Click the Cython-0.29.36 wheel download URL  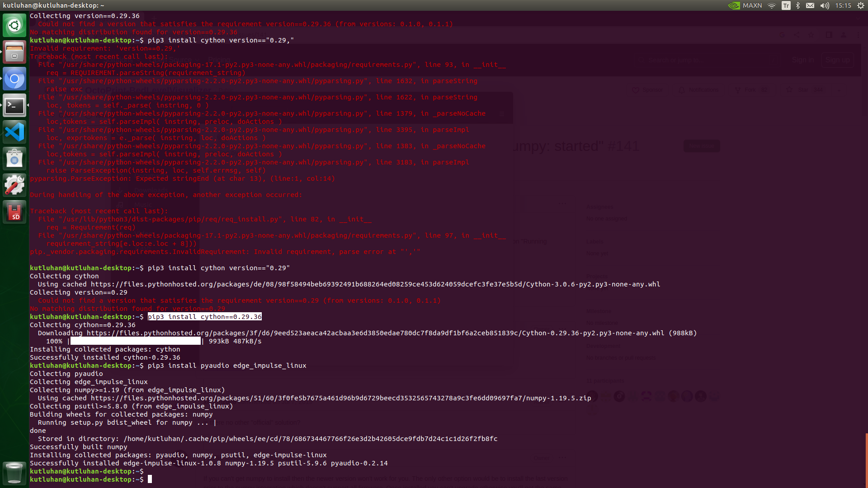tap(375, 333)
